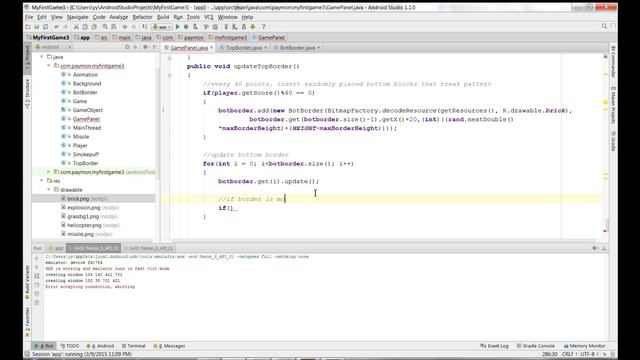This screenshot has width=640, height=360.
Task: Click the Save All toolbar icon
Action: click(x=37, y=27)
